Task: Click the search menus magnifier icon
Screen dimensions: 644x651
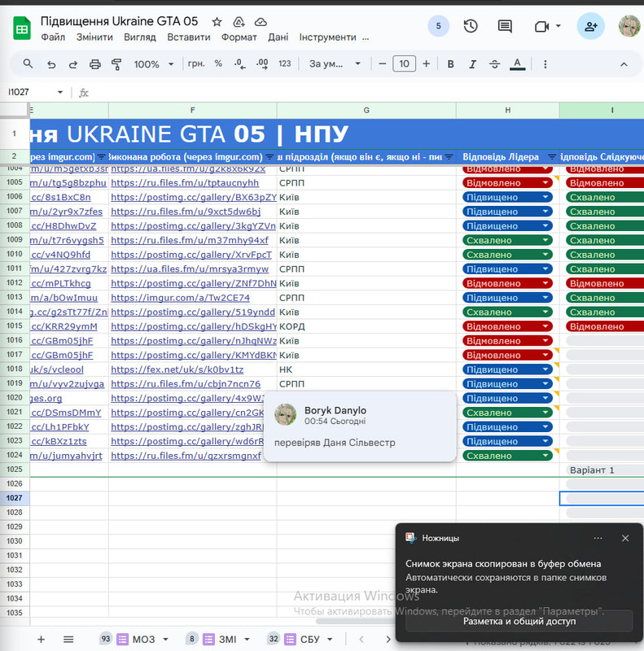Action: (x=28, y=64)
